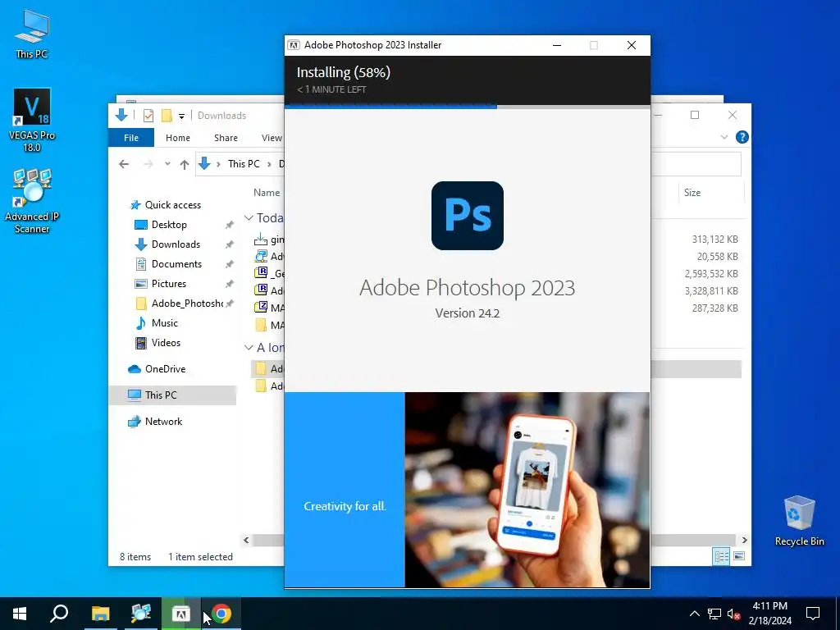Image resolution: width=840 pixels, height=630 pixels.
Task: Select OneDrive in the navigation pane
Action: [x=165, y=369]
